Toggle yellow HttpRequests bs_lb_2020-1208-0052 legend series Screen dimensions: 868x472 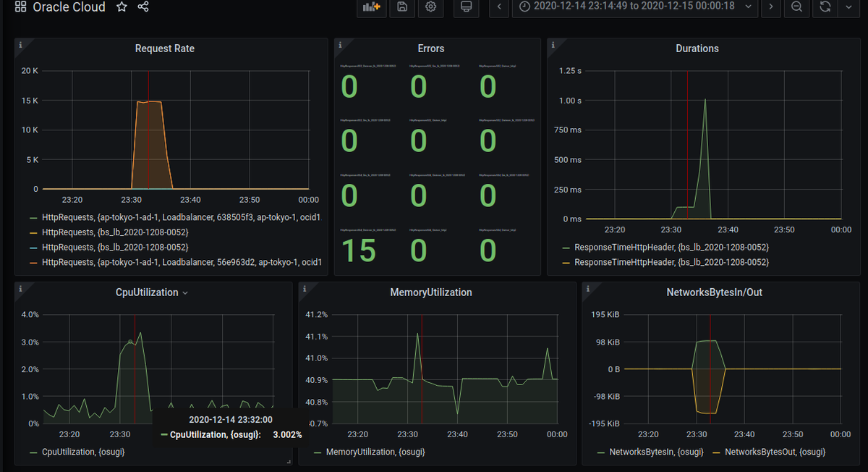tap(114, 232)
